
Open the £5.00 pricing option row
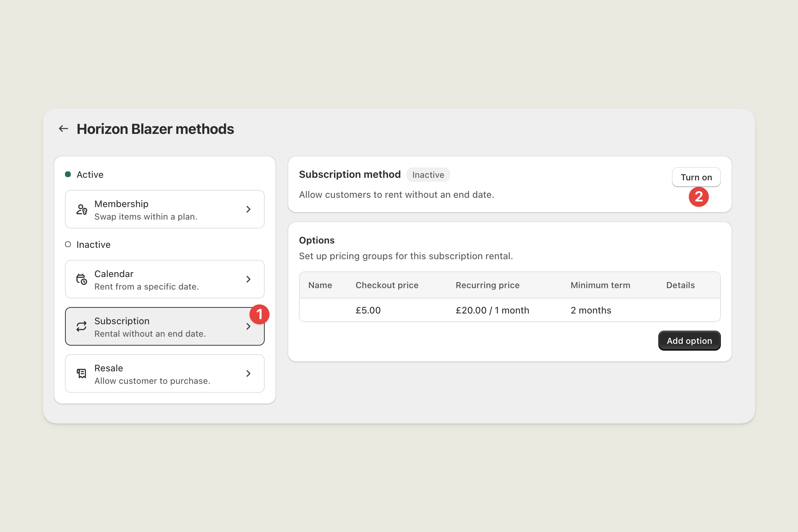click(509, 310)
